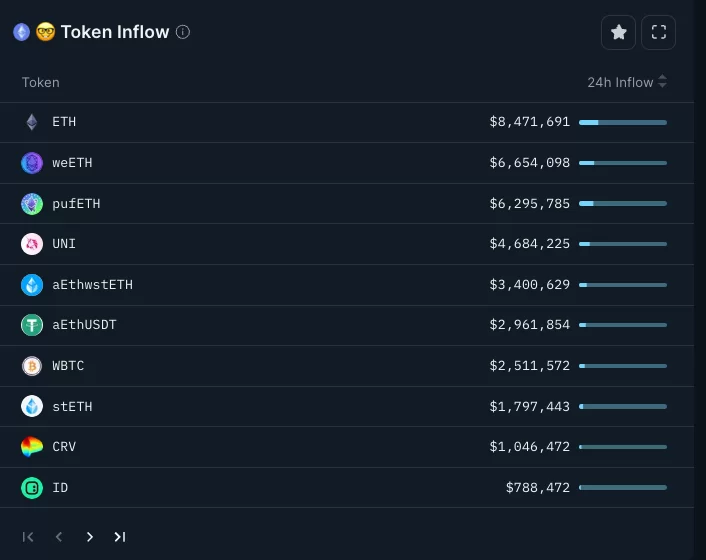The image size is (706, 560).
Task: Open the aEthwstETH token row
Action: [x=92, y=285]
